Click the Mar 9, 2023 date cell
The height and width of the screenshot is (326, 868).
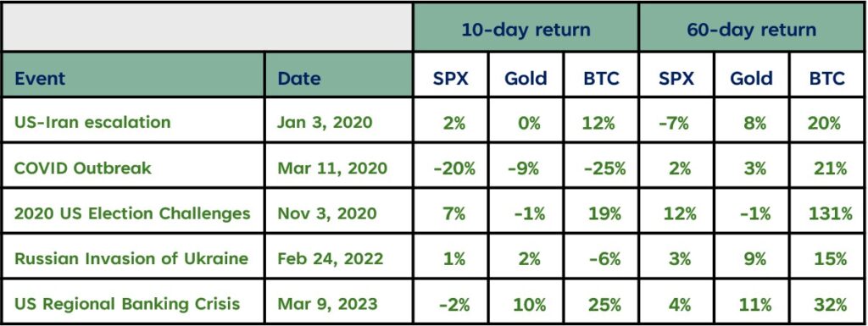tap(339, 301)
